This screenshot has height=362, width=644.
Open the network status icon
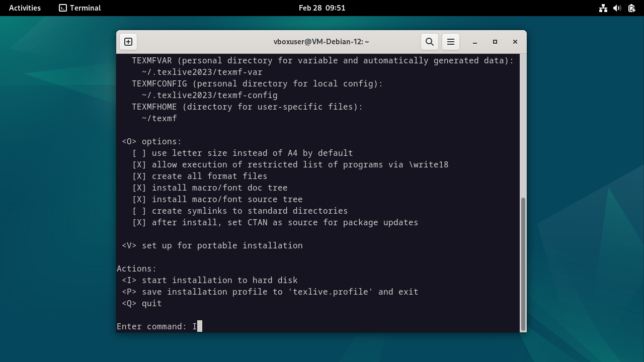(603, 8)
